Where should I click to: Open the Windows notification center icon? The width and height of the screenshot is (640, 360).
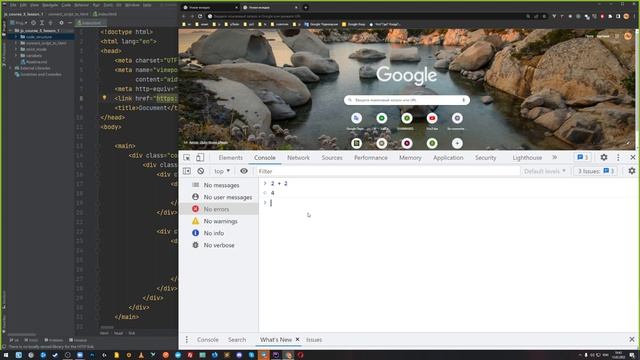tap(632, 355)
